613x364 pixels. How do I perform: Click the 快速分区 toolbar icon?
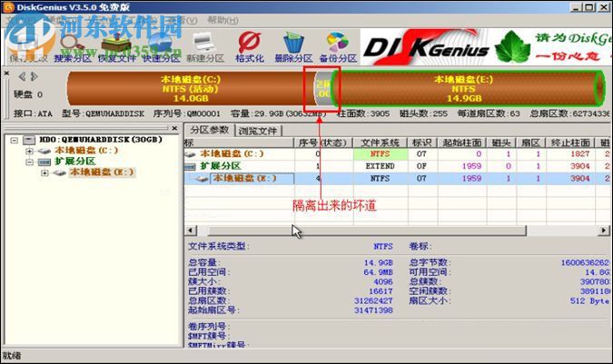click(x=161, y=42)
